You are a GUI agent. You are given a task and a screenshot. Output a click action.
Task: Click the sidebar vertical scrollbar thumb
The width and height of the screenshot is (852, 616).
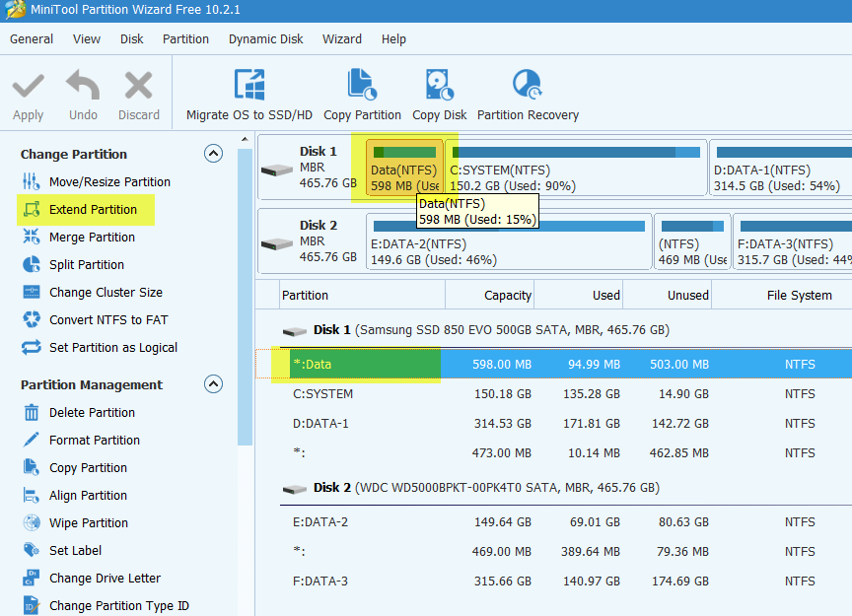tap(246, 297)
